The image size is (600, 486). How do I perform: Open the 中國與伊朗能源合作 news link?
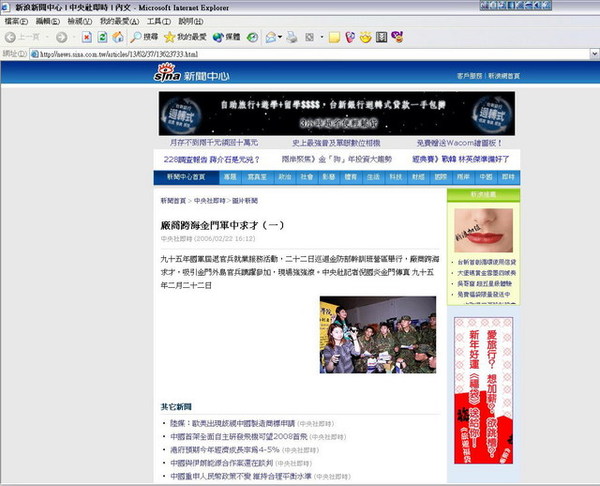point(222,463)
